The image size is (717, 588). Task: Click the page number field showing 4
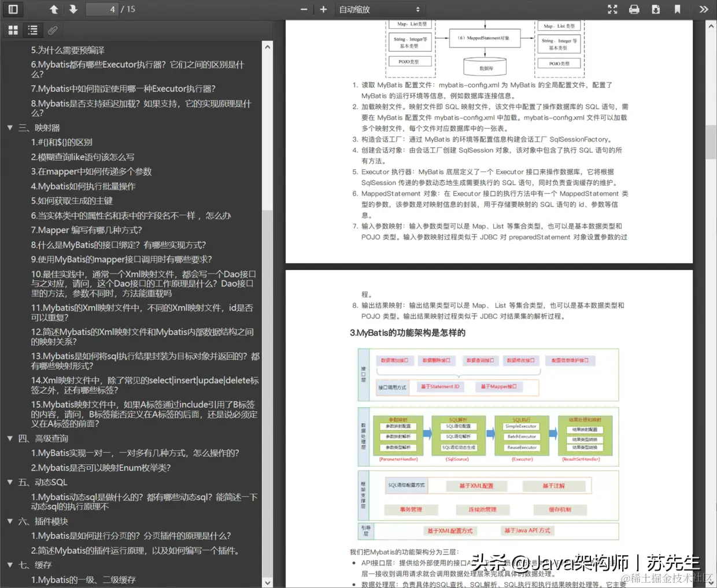102,9
